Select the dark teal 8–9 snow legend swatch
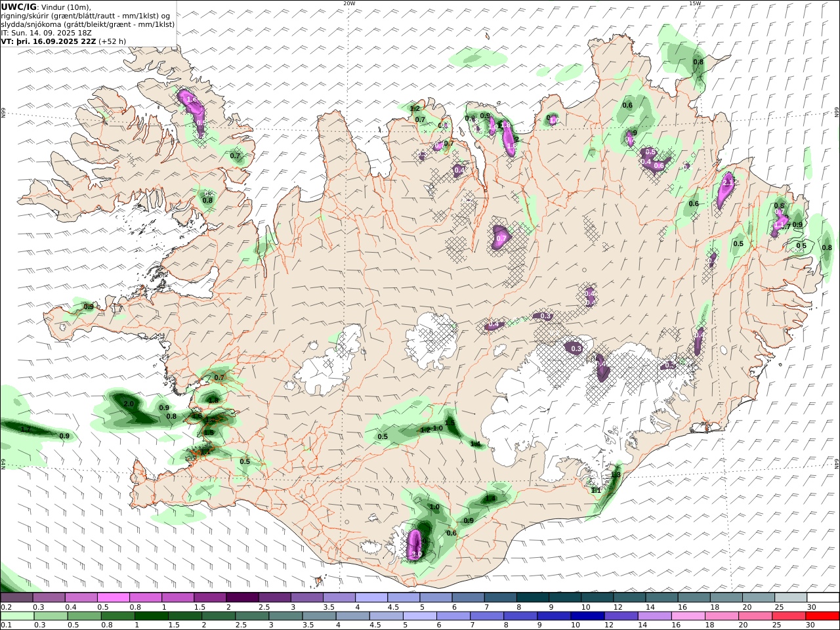This screenshot has height=630, width=840. [532, 598]
